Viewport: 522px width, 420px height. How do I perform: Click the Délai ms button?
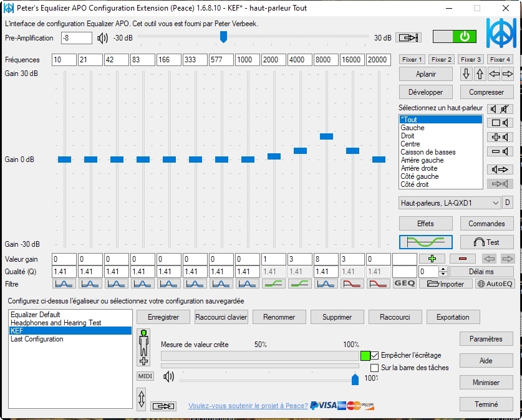[481, 271]
